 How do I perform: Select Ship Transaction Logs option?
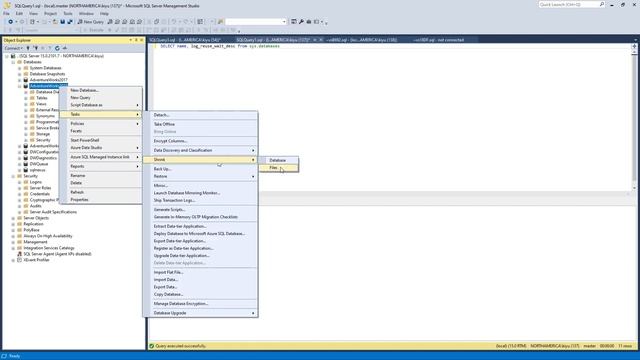click(200, 200)
